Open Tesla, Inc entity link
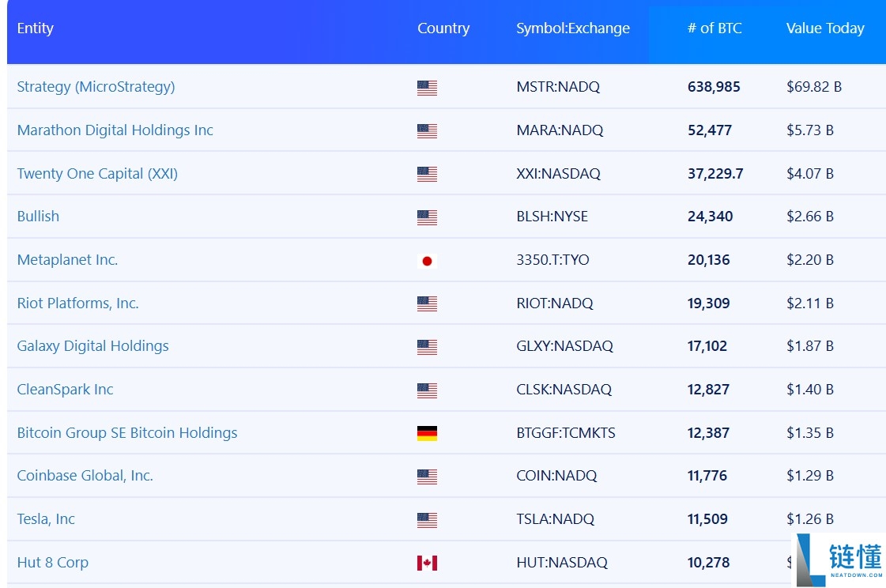The height and width of the screenshot is (588, 886). [46, 519]
